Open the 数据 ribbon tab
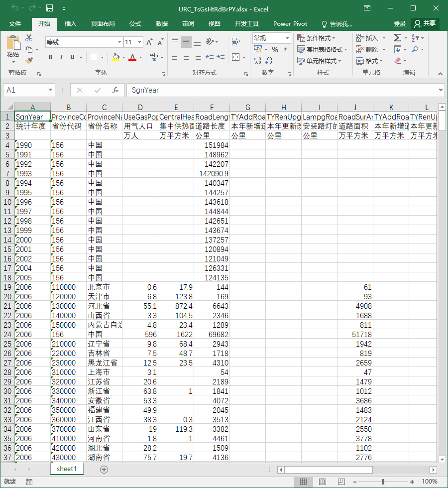448x488 pixels. tap(161, 24)
